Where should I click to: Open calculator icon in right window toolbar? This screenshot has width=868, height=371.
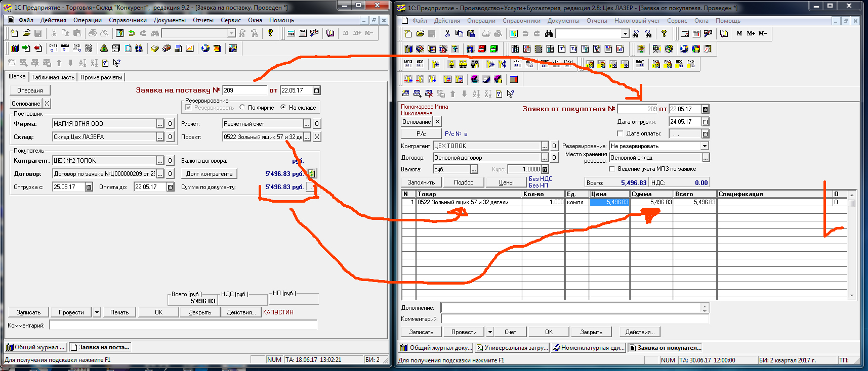point(685,34)
